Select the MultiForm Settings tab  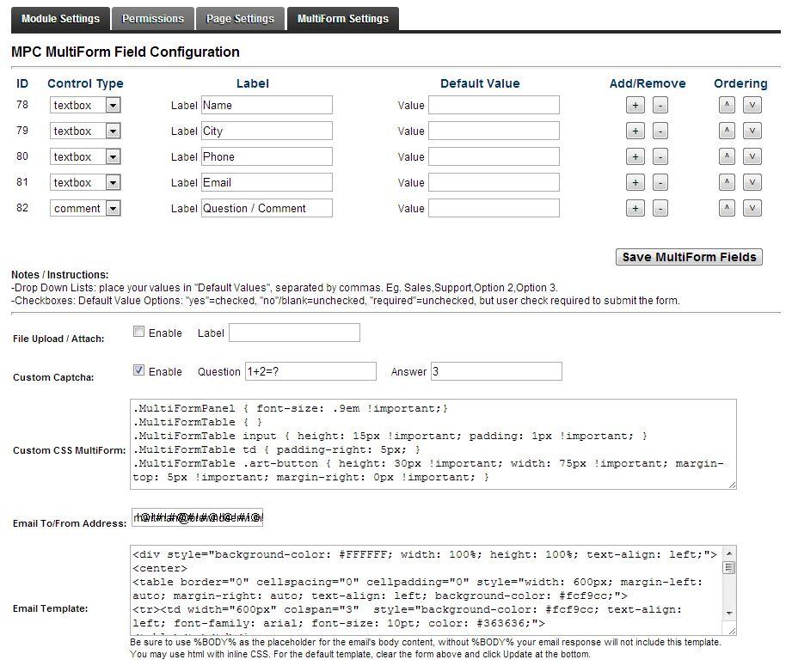point(343,19)
